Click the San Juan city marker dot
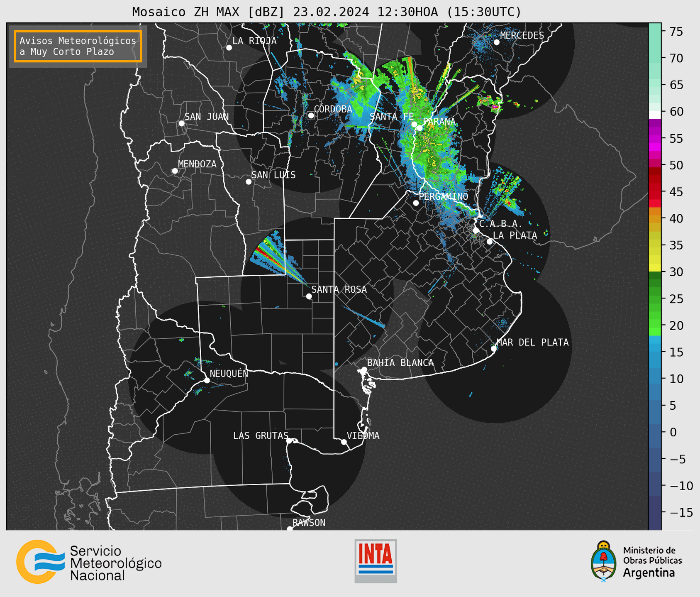The image size is (700, 597). pos(181,123)
